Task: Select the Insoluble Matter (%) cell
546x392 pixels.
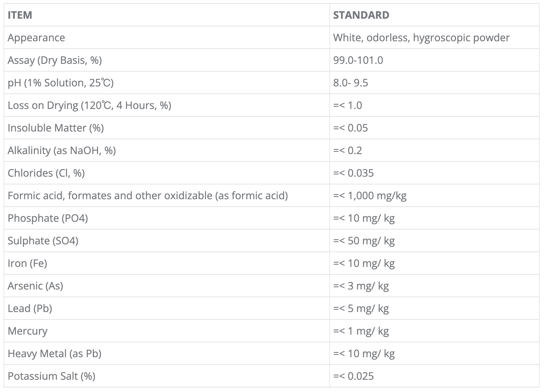Action: (x=56, y=128)
